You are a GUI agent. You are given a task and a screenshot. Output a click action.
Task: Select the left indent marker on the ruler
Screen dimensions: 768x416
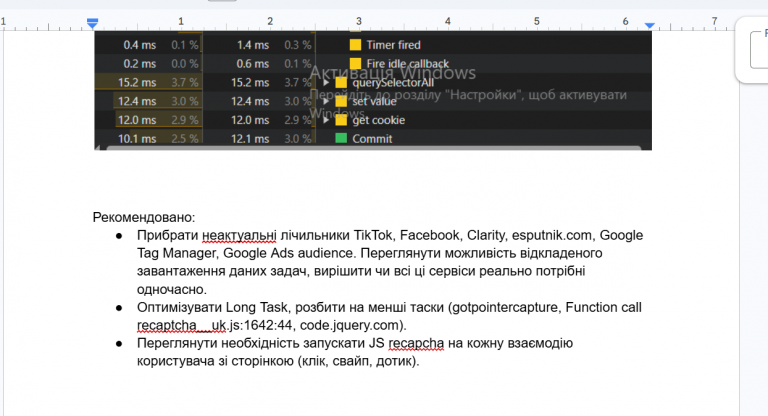[93, 23]
